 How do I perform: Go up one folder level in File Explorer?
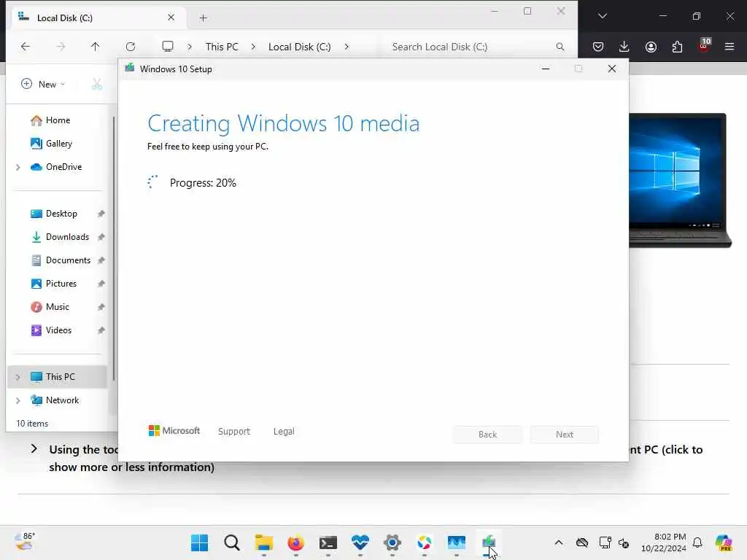coord(96,46)
